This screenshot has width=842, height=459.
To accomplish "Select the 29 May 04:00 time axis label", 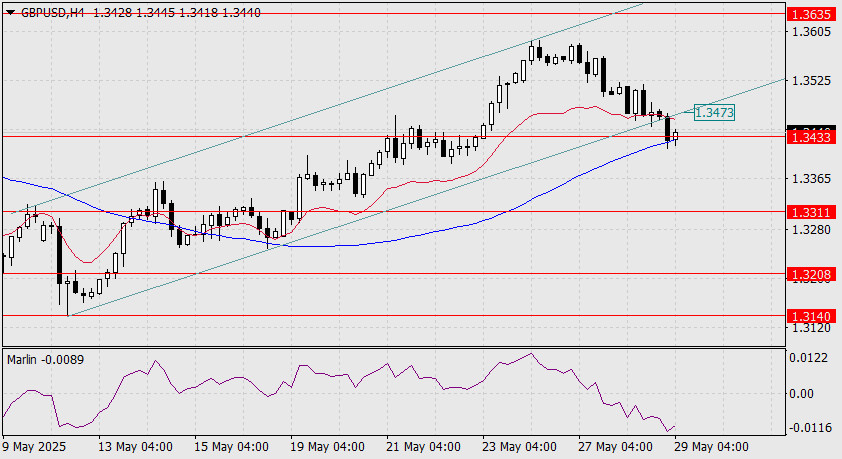I will click(x=710, y=447).
